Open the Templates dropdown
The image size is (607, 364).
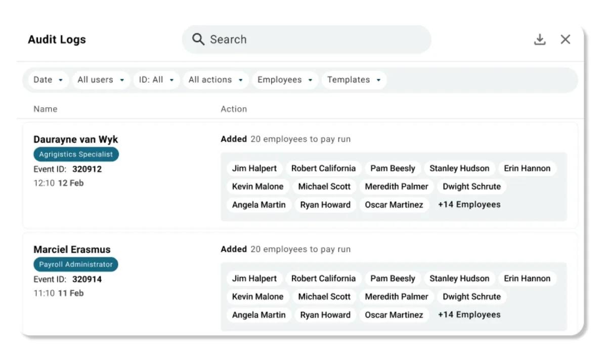(x=354, y=79)
